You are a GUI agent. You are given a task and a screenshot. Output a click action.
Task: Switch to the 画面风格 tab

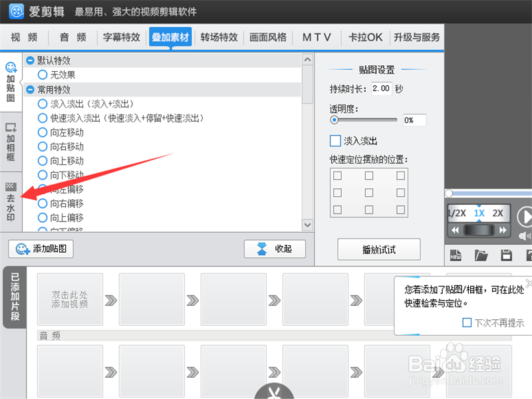[x=268, y=37]
